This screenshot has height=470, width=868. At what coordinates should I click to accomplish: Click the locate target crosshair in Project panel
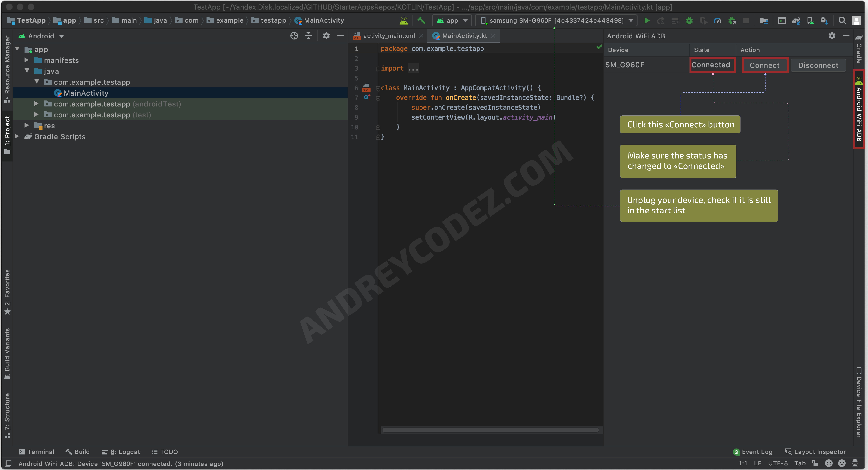point(294,36)
